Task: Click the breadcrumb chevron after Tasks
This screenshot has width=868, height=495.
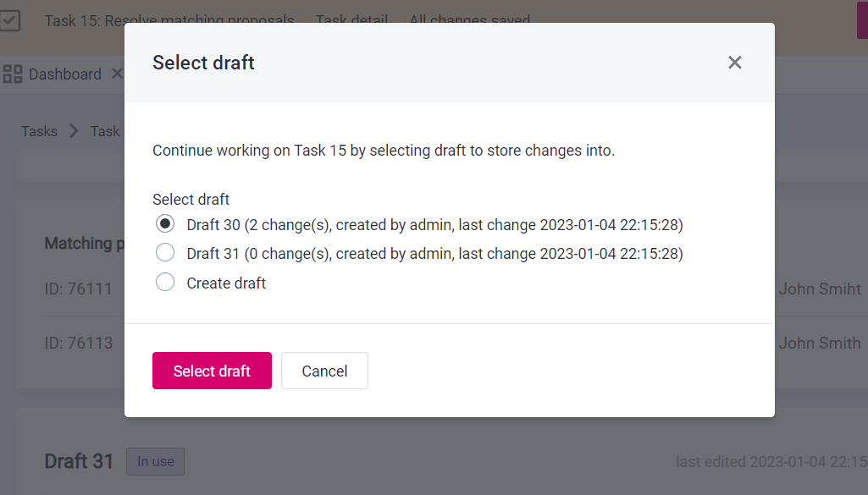Action: [74, 131]
